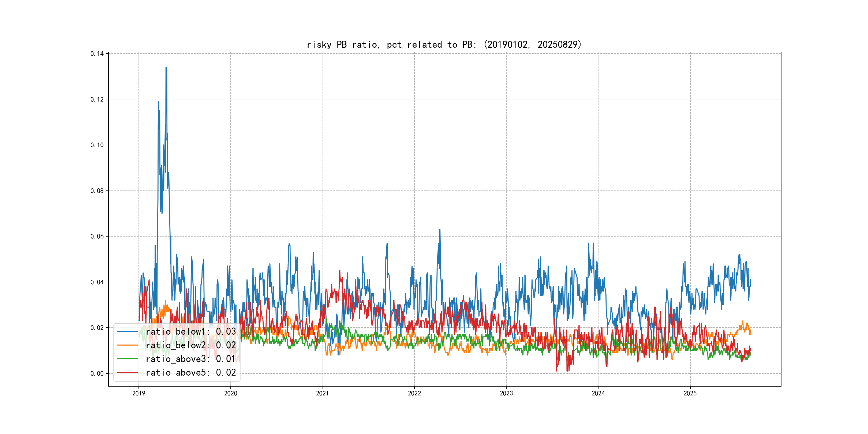Click the 2024 x-axis tick label

(x=598, y=393)
